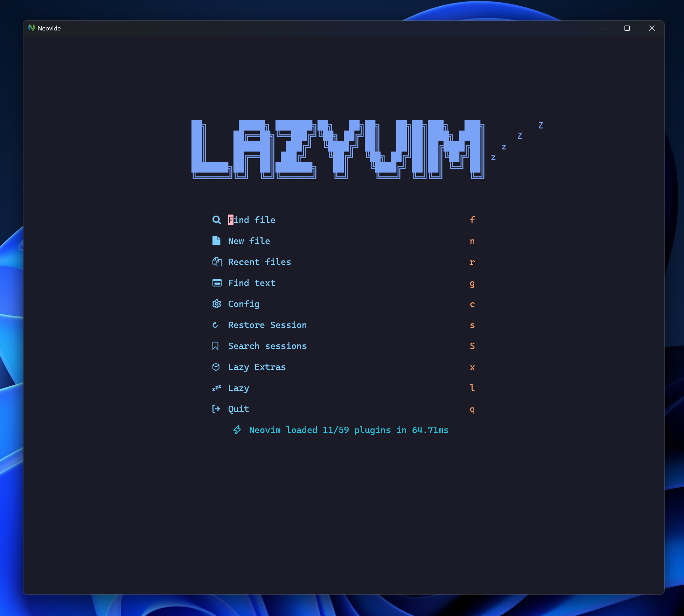Select the Quit entry label
684x616 pixels.
point(238,409)
